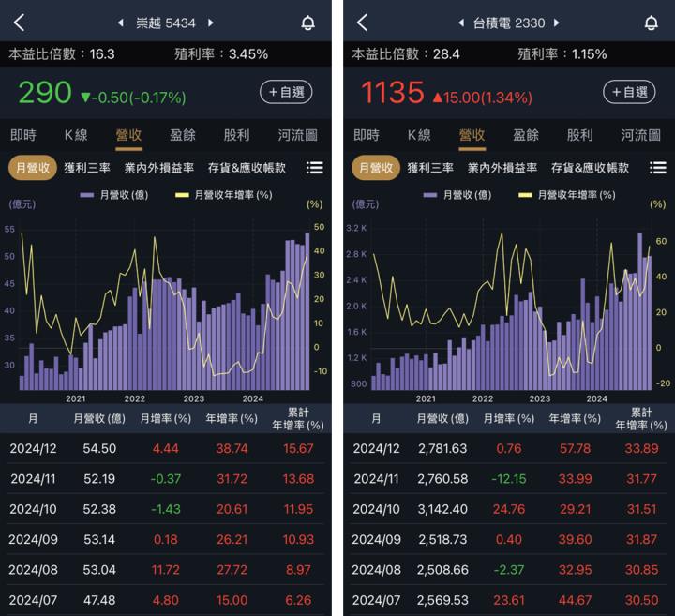Tap the tallest bar in 台積電 revenue chart

640,311
